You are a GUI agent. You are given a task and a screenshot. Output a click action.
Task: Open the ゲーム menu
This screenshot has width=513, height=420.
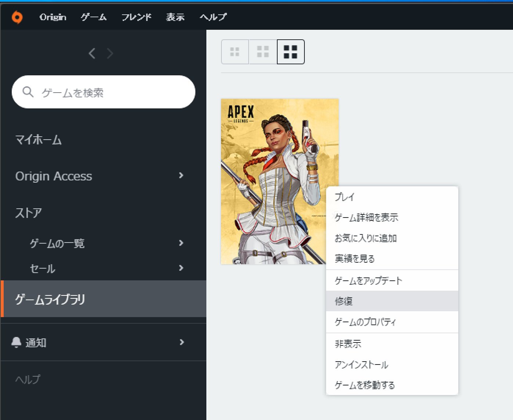pyautogui.click(x=94, y=17)
